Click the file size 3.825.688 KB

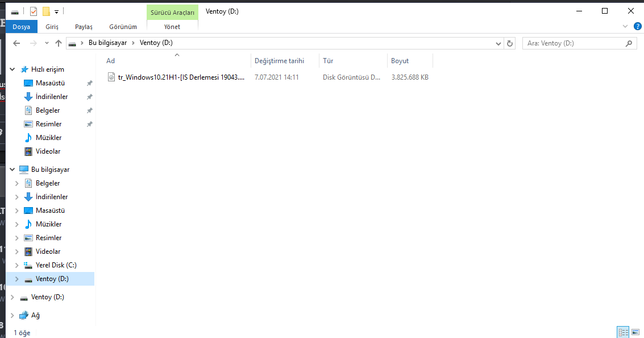[x=410, y=77]
